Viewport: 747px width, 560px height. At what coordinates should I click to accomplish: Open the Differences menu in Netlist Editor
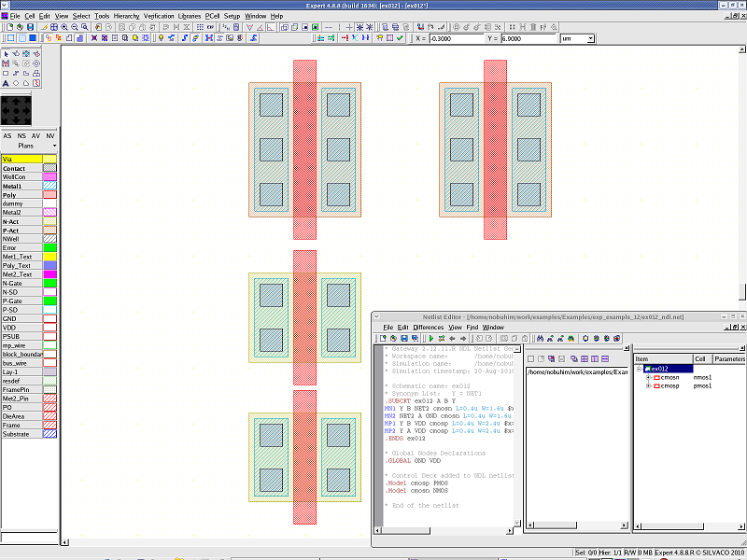429,328
